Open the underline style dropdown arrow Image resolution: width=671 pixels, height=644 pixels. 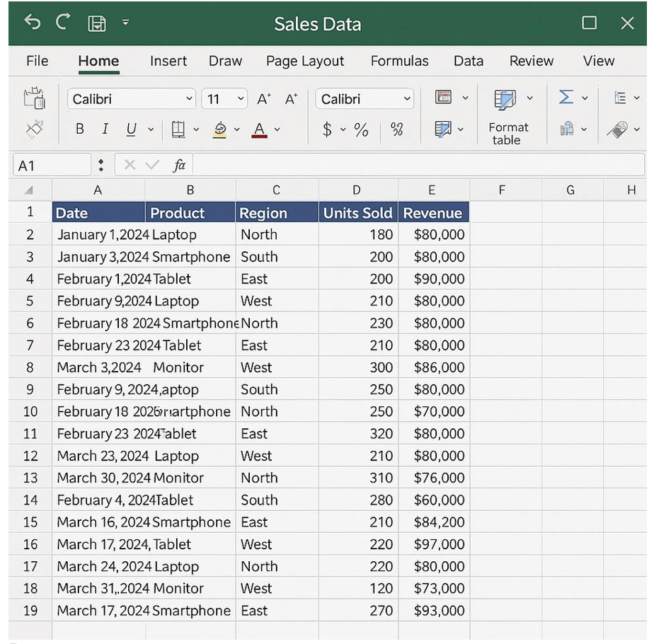point(151,130)
